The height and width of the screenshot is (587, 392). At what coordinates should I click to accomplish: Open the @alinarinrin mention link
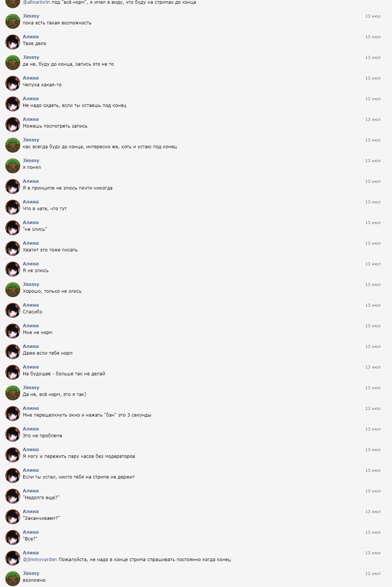pyautogui.click(x=36, y=2)
